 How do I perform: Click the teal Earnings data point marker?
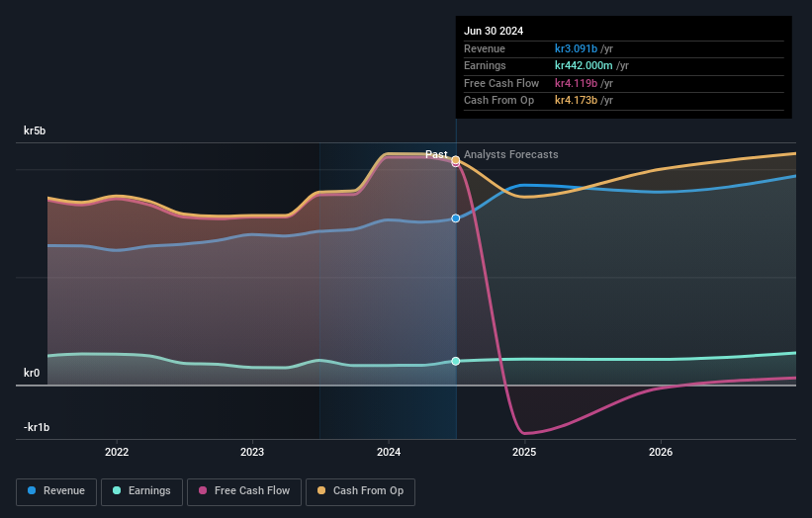[x=456, y=361]
